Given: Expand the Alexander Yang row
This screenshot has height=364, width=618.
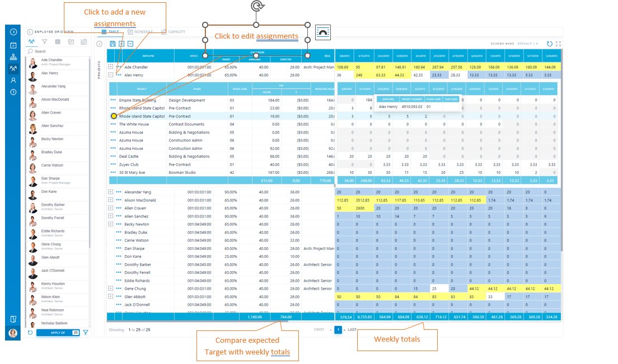Looking at the screenshot, I should coord(111,192).
